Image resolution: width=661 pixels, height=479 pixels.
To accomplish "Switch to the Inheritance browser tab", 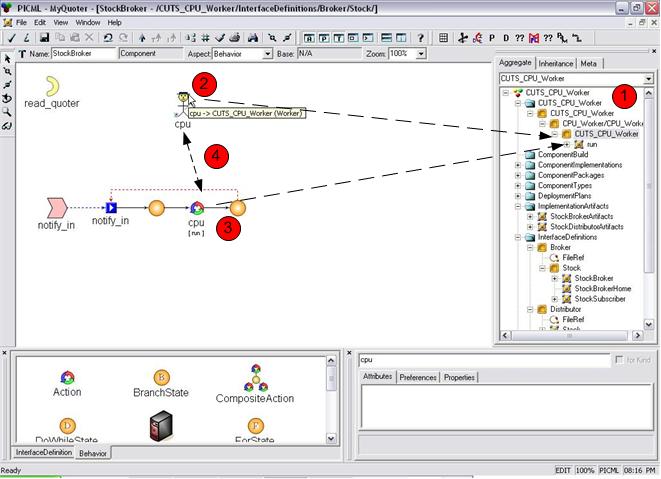I will [555, 63].
